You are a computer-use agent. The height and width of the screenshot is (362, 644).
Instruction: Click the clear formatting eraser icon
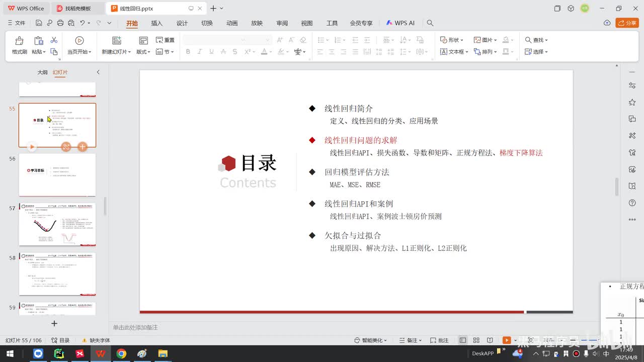point(303,40)
